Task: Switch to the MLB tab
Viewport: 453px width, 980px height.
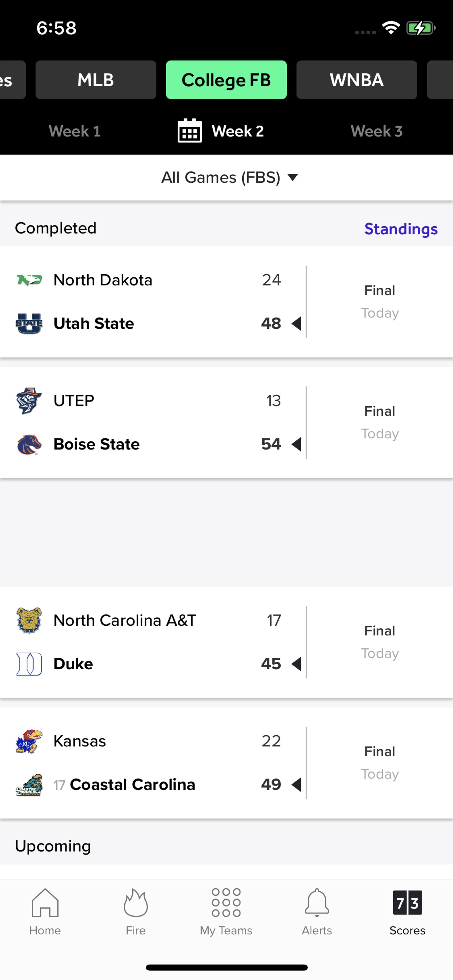Action: tap(96, 80)
